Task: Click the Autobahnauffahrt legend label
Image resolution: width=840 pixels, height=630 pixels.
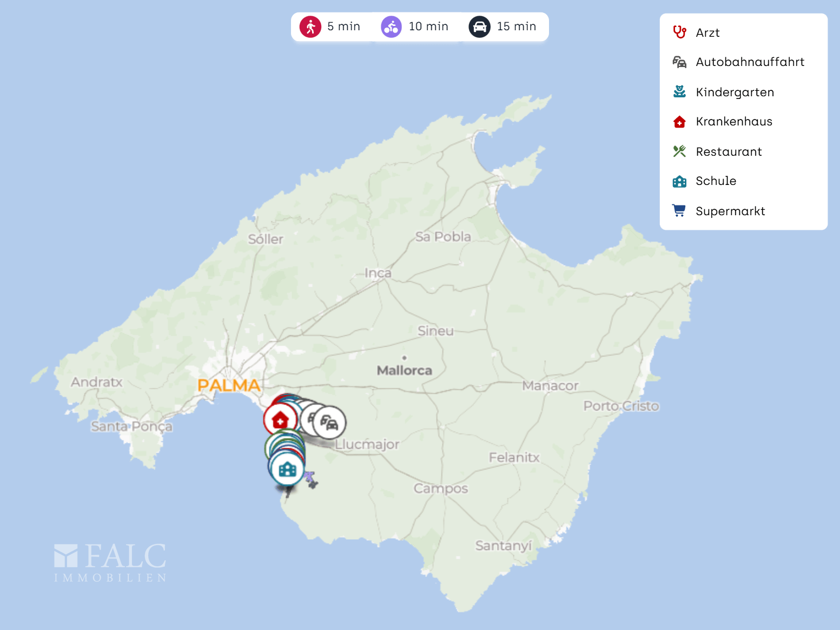Action: coord(750,62)
